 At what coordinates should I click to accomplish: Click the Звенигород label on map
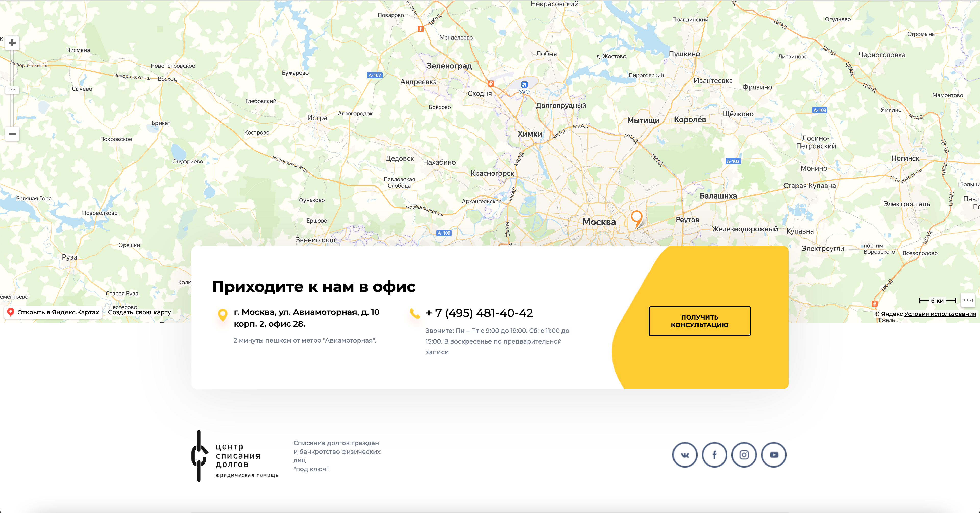[x=316, y=240]
